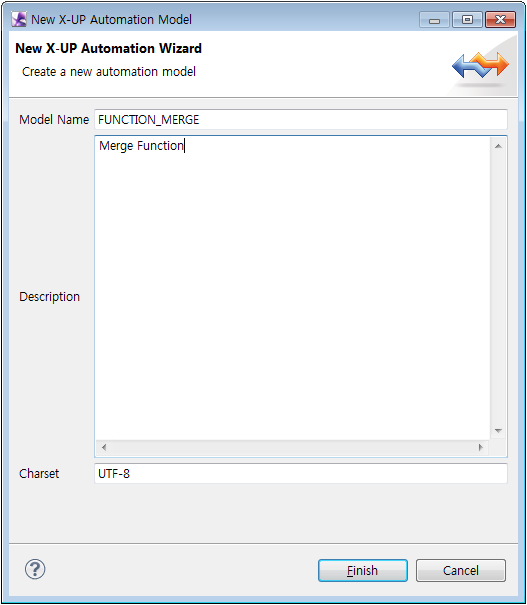527x605 pixels.
Task: Click the Description scroll right arrow
Action: click(481, 447)
